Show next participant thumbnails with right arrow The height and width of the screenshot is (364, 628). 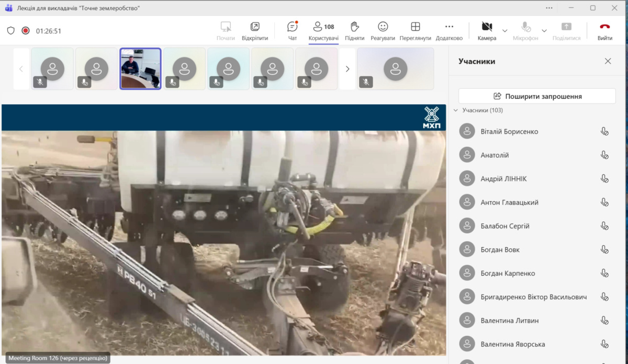click(347, 69)
